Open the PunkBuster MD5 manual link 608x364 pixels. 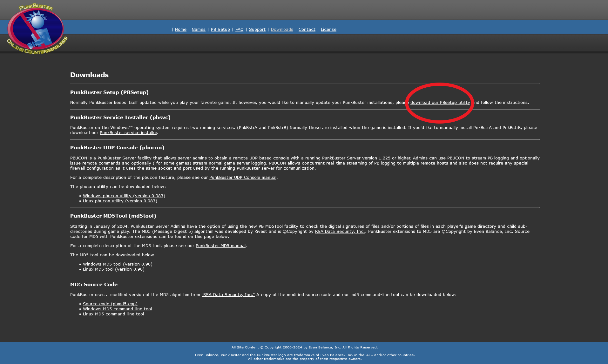point(220,246)
